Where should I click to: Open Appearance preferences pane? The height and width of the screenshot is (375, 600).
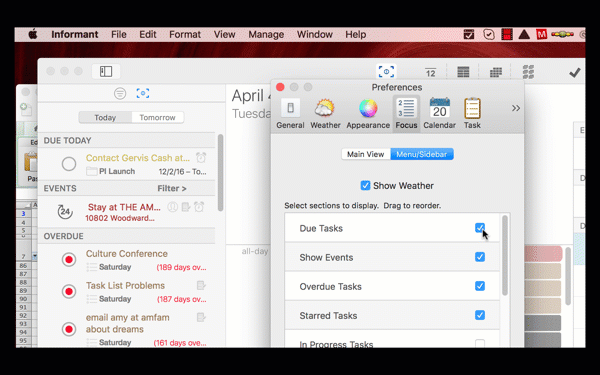click(x=368, y=114)
